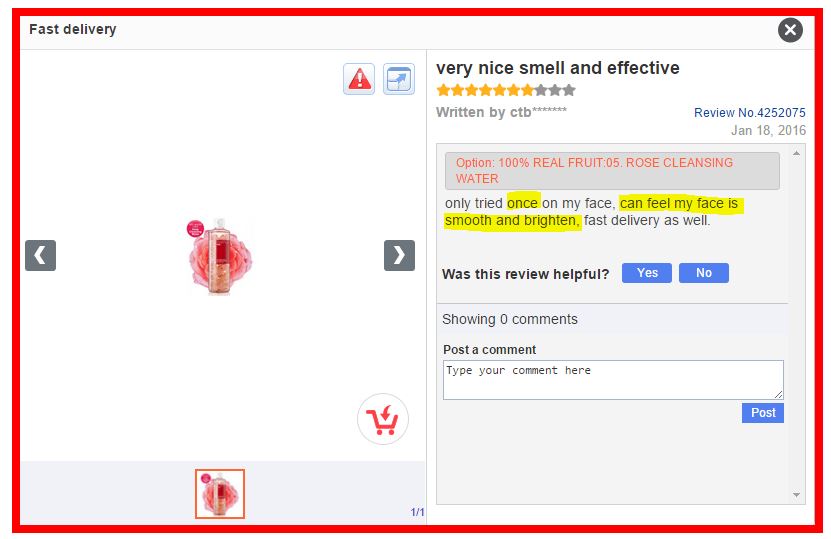Show next image with right arrow
This screenshot has width=831, height=539.
coord(399,255)
